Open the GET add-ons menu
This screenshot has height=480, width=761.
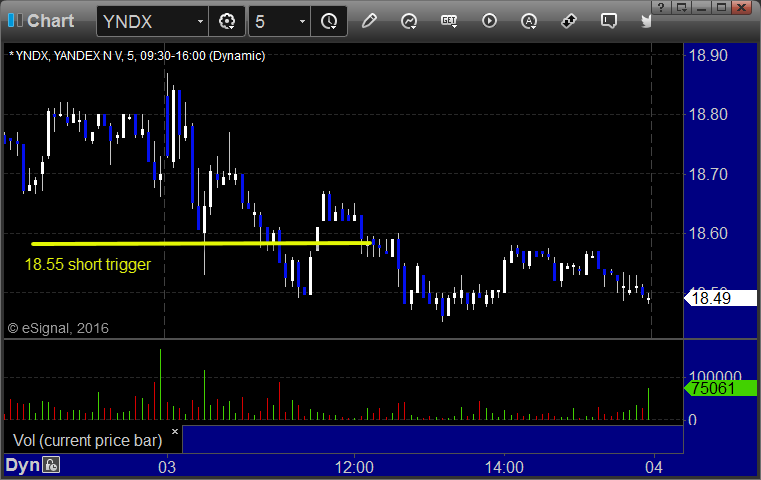point(449,21)
